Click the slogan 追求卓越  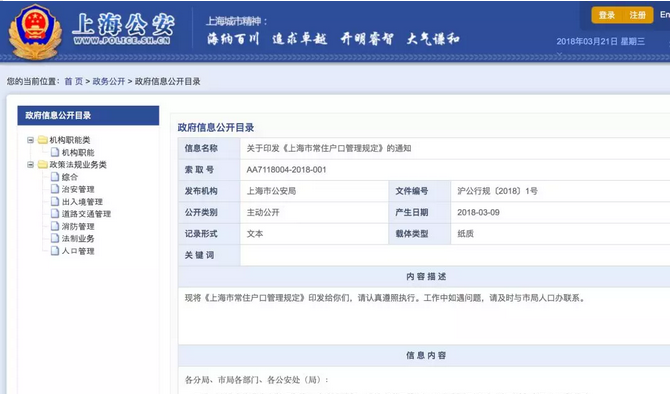pyautogui.click(x=300, y=39)
